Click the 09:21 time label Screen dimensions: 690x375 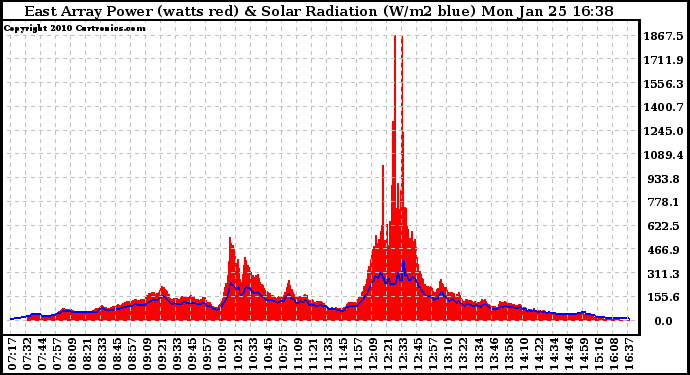coord(162,354)
